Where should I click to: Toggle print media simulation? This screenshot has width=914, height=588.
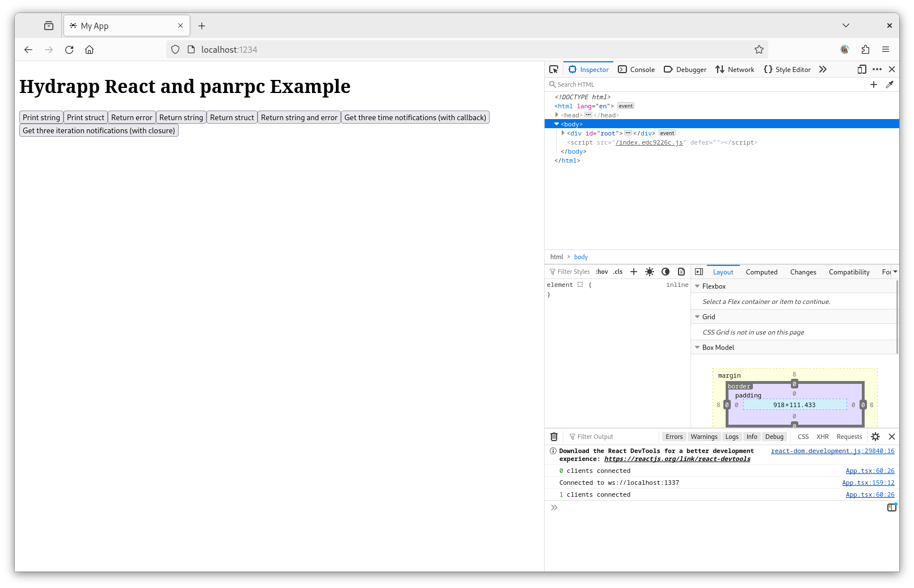click(681, 272)
